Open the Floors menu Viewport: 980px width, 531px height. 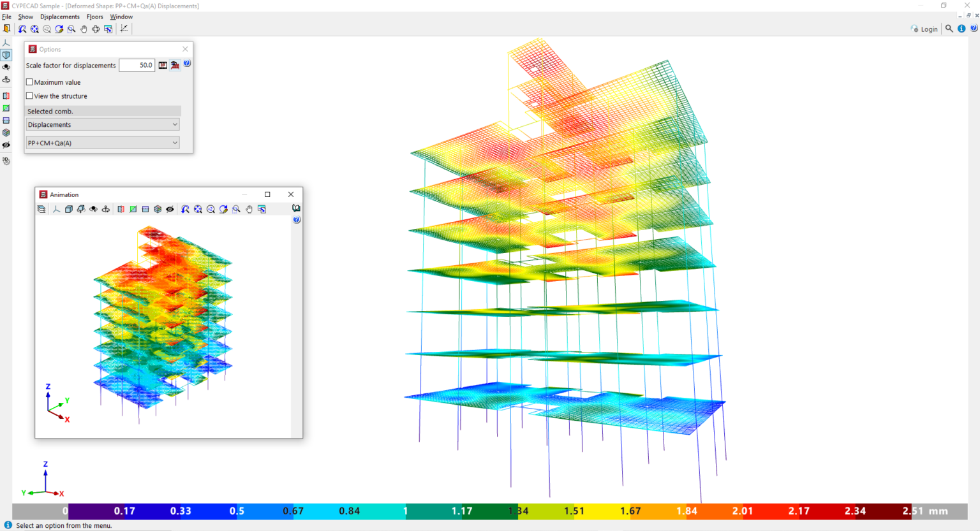click(95, 17)
